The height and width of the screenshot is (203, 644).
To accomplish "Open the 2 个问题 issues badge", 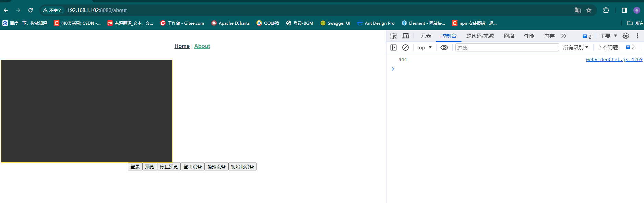I will coord(616,48).
